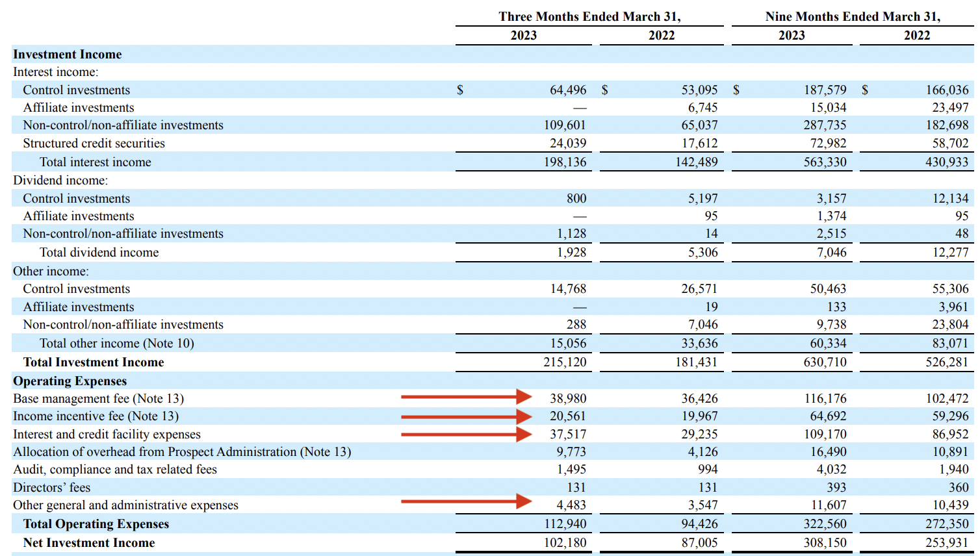Click the value 87,005
Image resolution: width=980 pixels, height=556 pixels.
pyautogui.click(x=700, y=543)
